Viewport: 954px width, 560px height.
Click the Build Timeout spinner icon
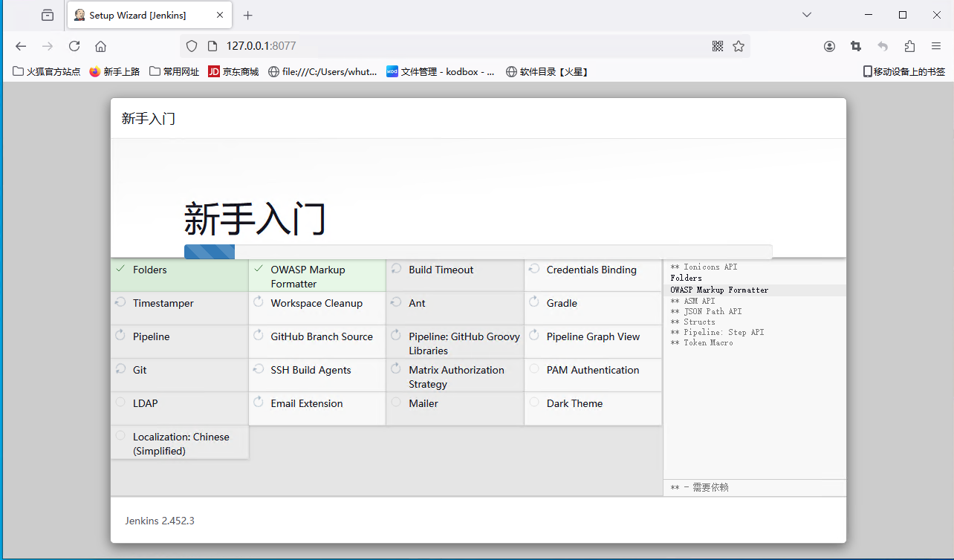coord(396,269)
